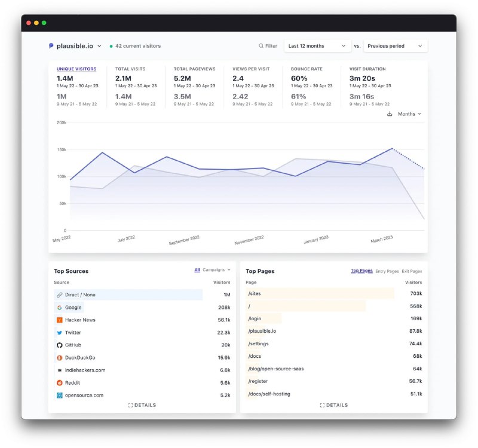The width and height of the screenshot is (478, 448).
Task: Click the GitHub source icon
Action: coord(59,345)
